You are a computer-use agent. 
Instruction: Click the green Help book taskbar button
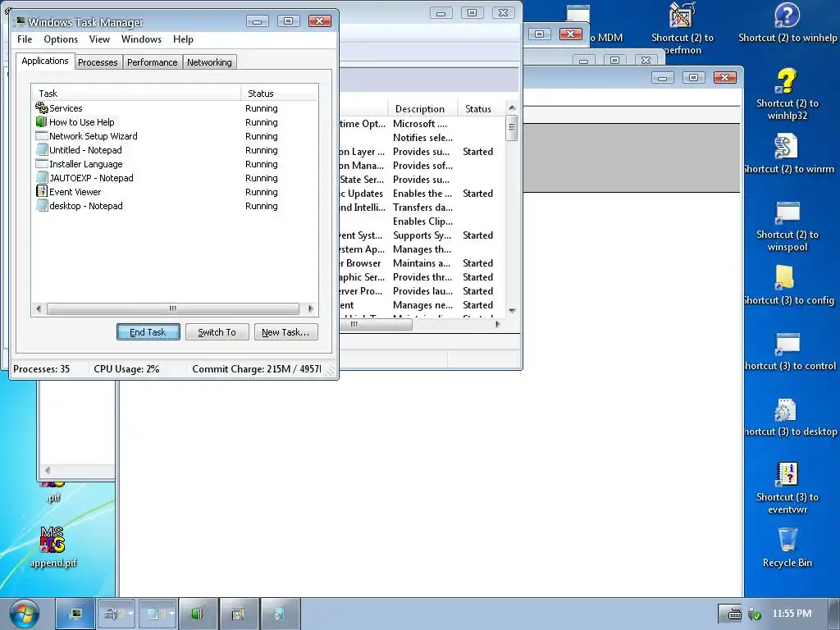pyautogui.click(x=198, y=614)
